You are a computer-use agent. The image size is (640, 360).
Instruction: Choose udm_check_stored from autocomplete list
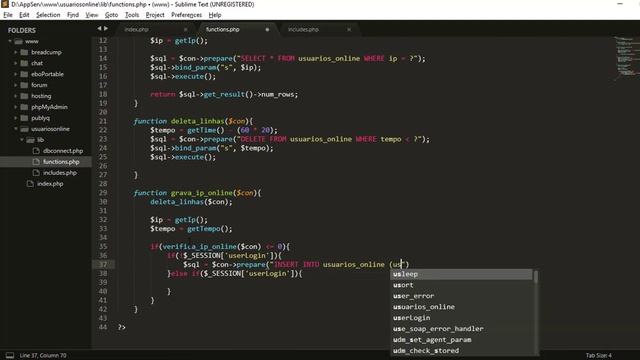[x=462, y=351]
